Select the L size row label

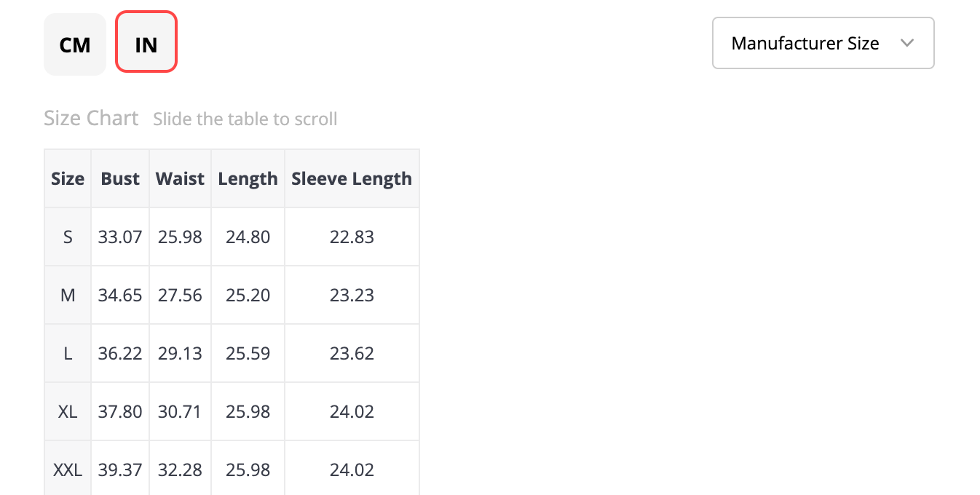click(68, 353)
